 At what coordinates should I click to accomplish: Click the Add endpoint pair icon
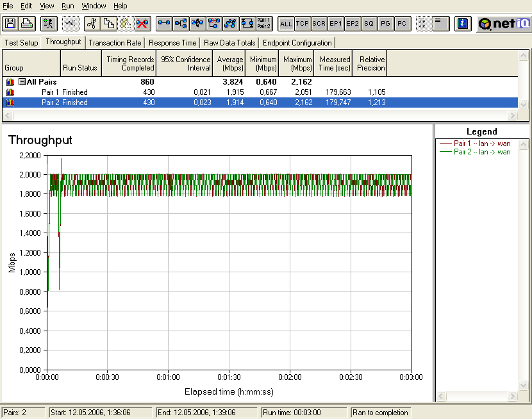click(164, 24)
